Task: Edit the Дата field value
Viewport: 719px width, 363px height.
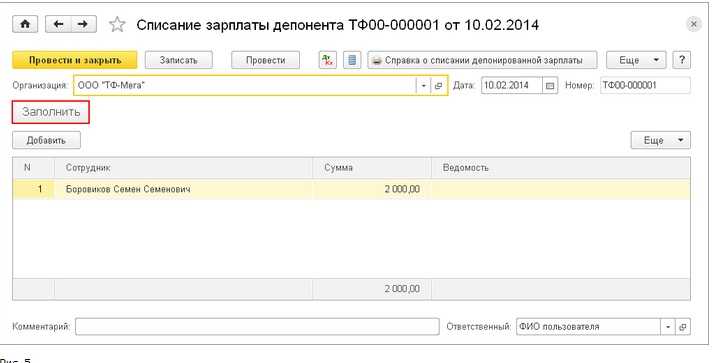Action: (511, 85)
